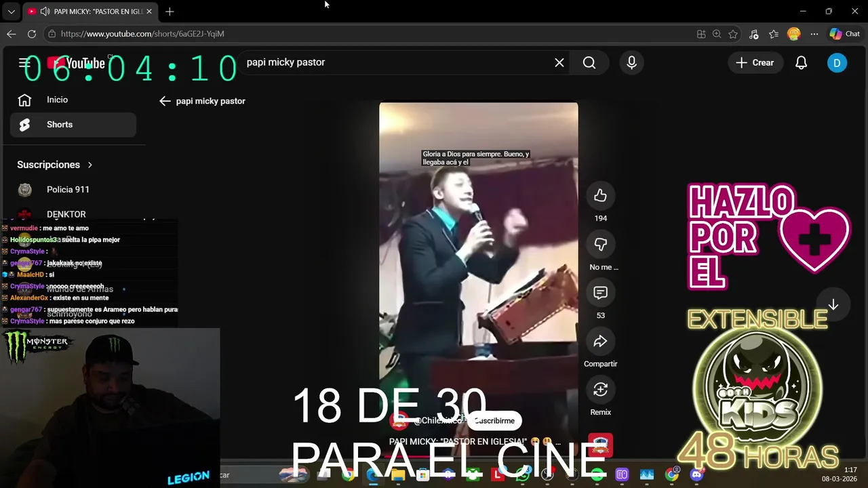Open the Short's 53 comments

click(x=600, y=293)
